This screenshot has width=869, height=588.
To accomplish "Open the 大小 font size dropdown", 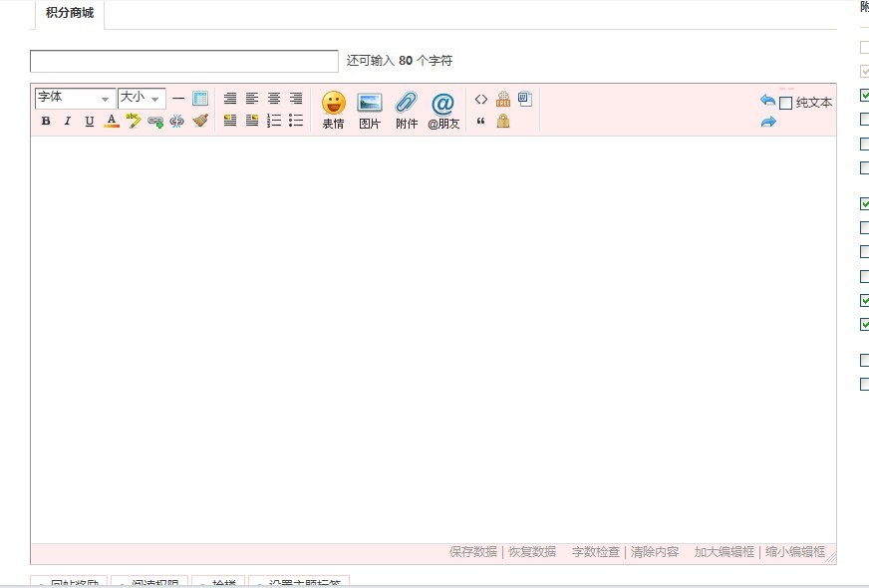I will pos(142,98).
